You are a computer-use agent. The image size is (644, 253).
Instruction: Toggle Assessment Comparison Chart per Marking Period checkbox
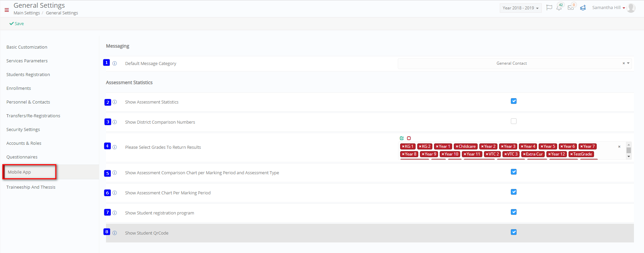point(514,172)
